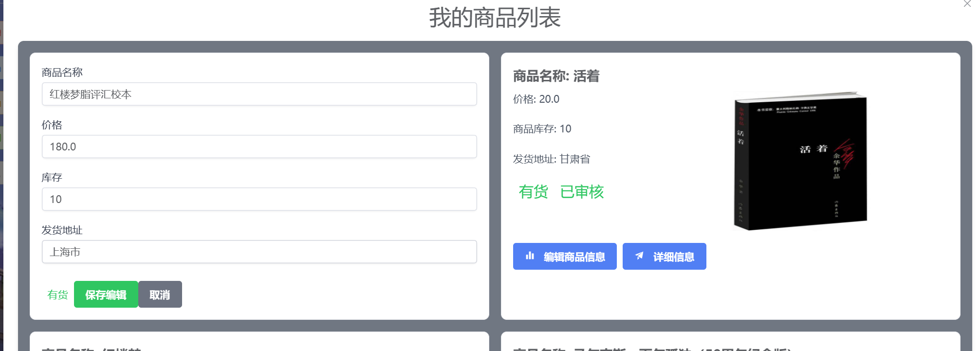Close the product list dialog

click(967, 4)
